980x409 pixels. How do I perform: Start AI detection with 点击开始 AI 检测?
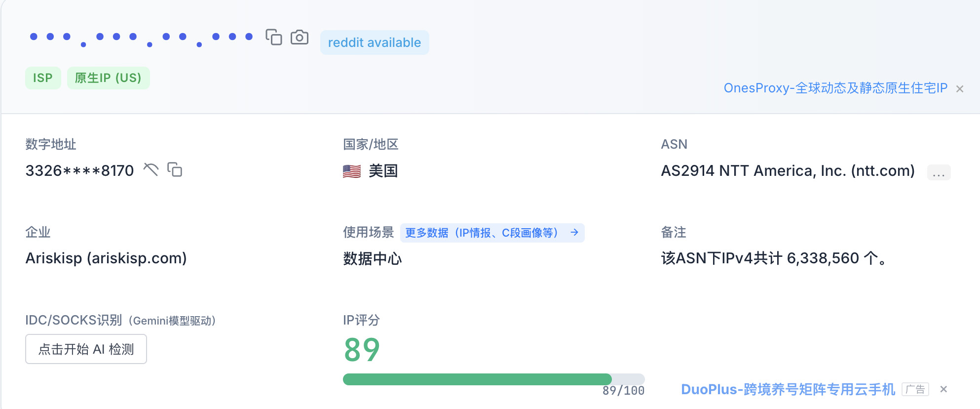tap(86, 349)
